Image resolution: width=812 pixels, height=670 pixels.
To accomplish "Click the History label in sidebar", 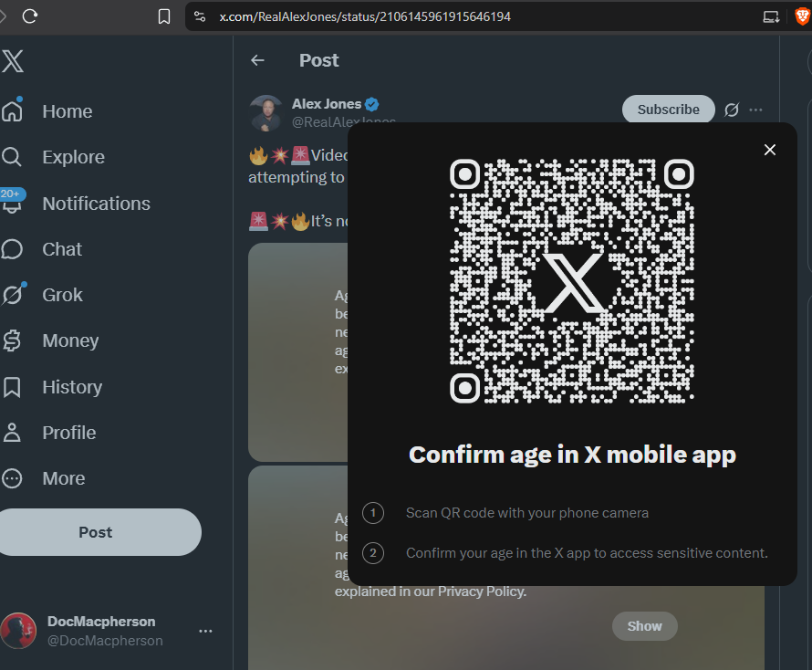I will (72, 387).
